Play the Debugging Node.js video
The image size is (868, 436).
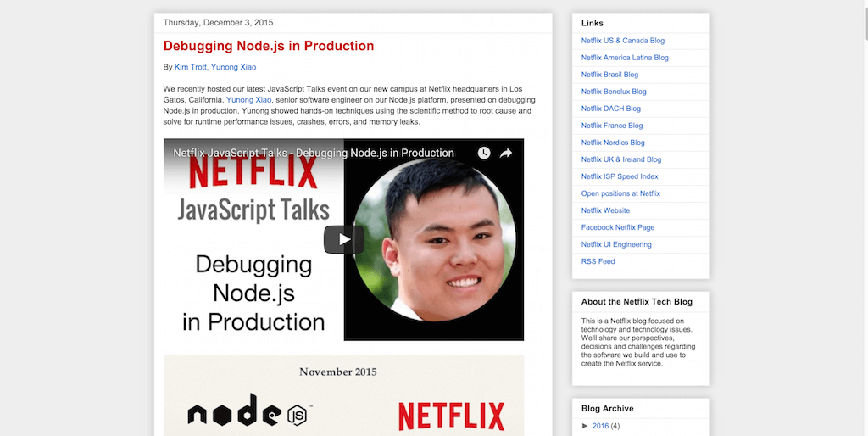pyautogui.click(x=344, y=239)
